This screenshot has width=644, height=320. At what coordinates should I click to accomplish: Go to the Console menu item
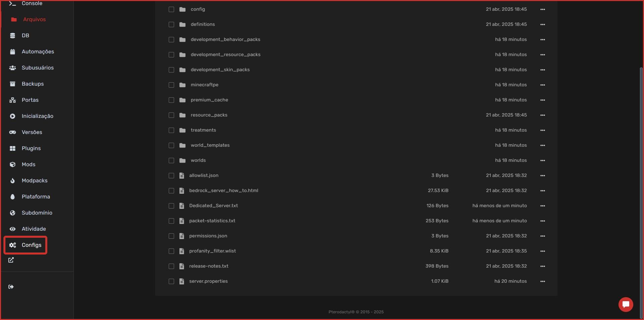pos(32,3)
